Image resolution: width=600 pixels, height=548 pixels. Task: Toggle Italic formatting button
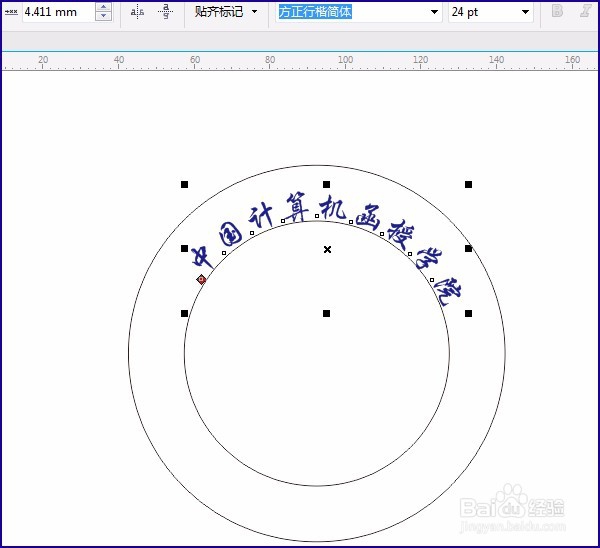coord(585,11)
